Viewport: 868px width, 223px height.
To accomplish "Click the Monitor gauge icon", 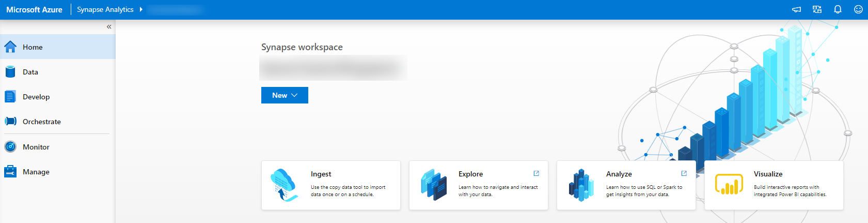I will click(10, 147).
